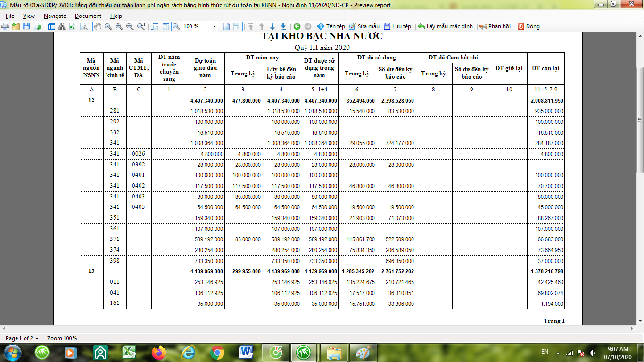Viewport: 644px width, 362px height.
Task: Click the Đóng button
Action: tap(528, 26)
